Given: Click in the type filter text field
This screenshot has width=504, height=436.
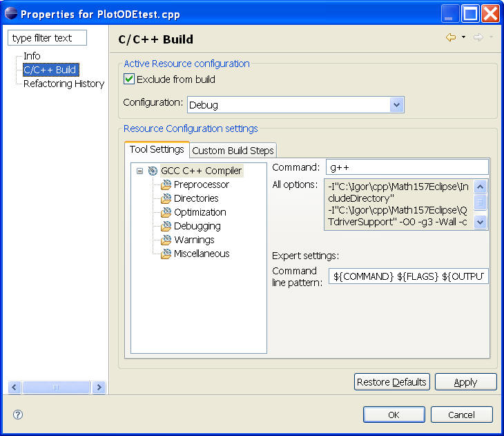Looking at the screenshot, I should click(48, 38).
